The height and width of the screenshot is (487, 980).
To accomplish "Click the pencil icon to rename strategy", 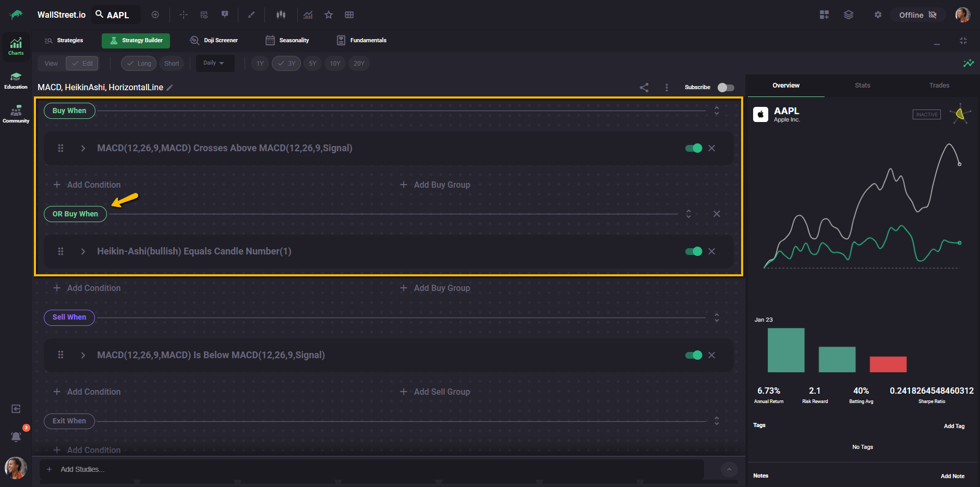I will [170, 88].
